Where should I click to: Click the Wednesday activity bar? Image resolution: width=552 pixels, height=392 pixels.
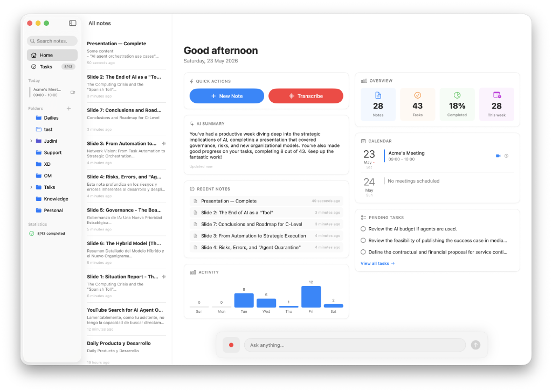click(266, 303)
